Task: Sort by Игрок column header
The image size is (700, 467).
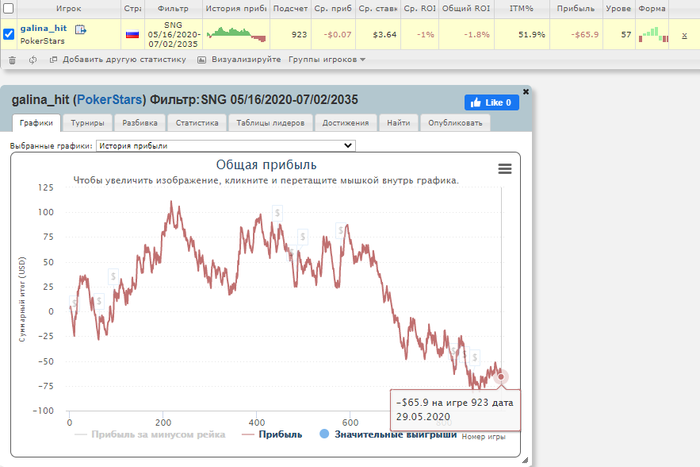Action: [x=68, y=8]
